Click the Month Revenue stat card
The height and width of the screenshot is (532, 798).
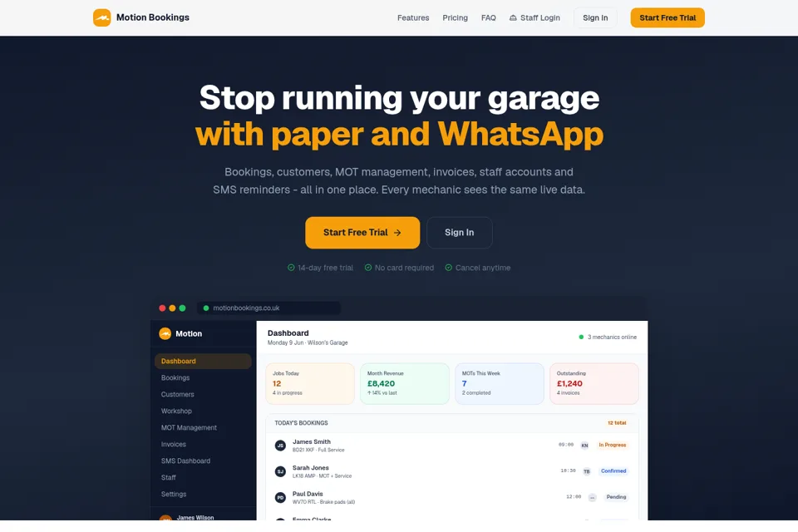[x=405, y=383]
